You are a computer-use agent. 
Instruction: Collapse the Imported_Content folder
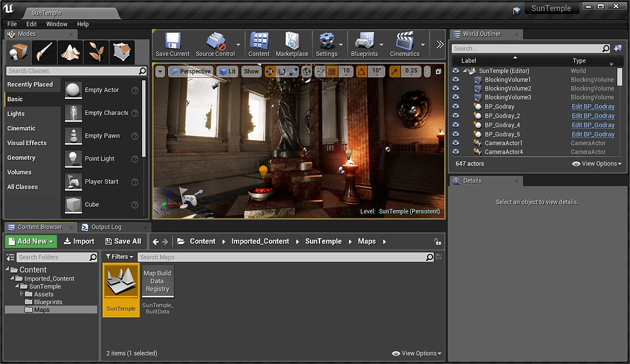pos(12,278)
